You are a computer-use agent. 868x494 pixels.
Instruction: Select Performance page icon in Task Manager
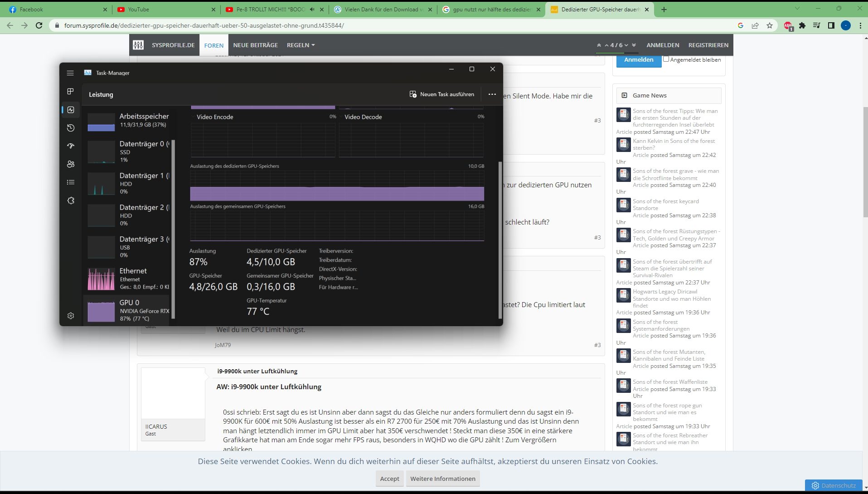(71, 110)
